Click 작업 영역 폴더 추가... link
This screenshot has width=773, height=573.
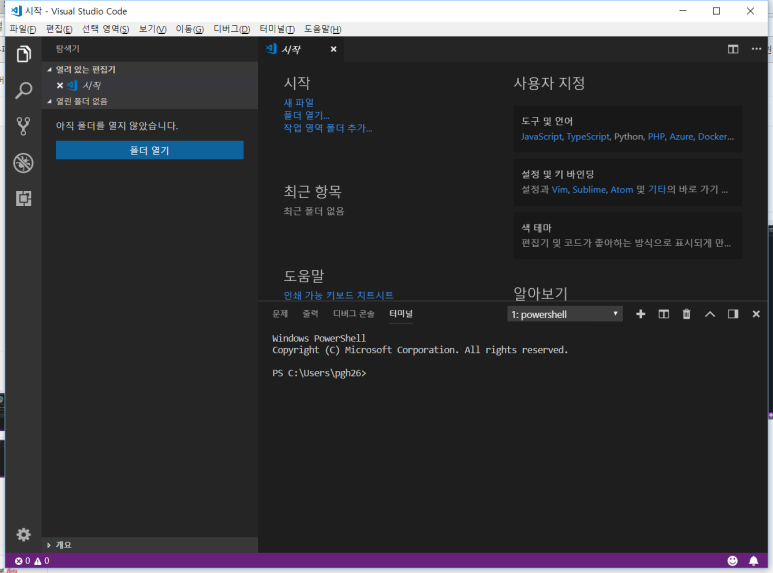click(x=328, y=128)
